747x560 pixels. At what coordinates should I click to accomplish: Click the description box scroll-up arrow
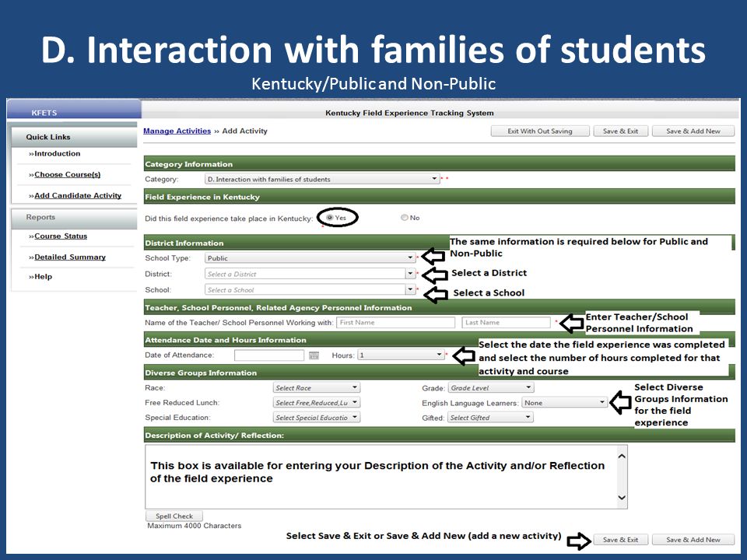pyautogui.click(x=622, y=457)
